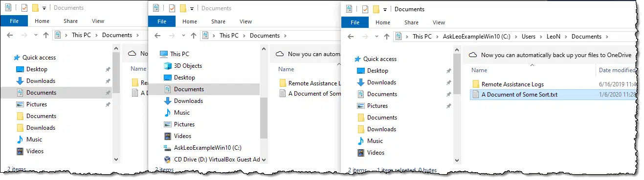Image resolution: width=644 pixels, height=180 pixels.
Task: Click pin icon beside Downloads in right window
Action: pyautogui.click(x=448, y=82)
